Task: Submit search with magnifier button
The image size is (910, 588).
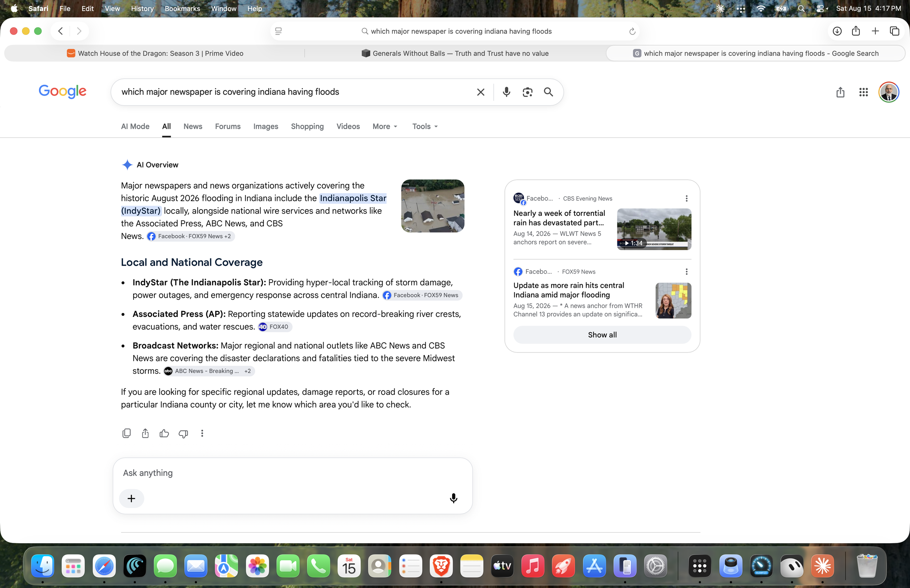Action: point(549,92)
